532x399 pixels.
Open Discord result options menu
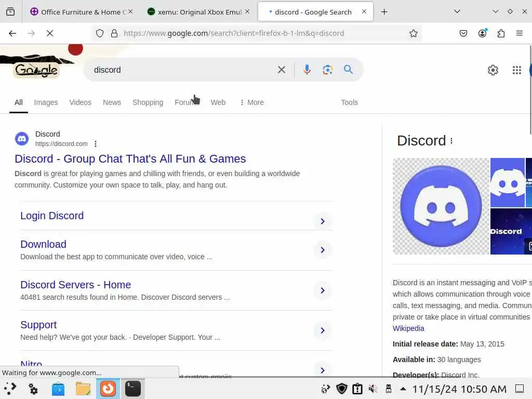[x=96, y=144]
